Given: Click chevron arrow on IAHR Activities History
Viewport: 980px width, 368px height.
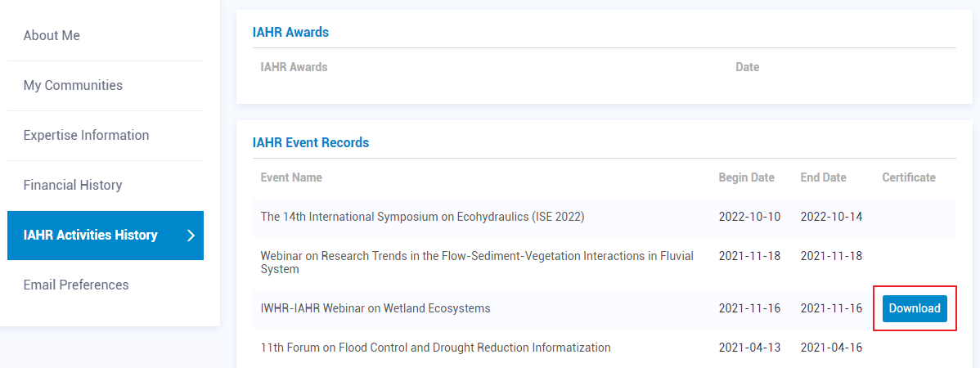Looking at the screenshot, I should 191,236.
